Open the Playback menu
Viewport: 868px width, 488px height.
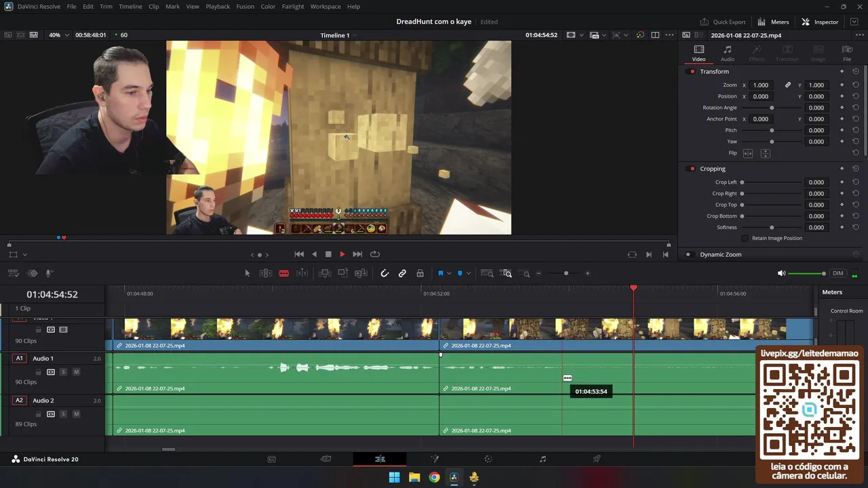tap(218, 6)
